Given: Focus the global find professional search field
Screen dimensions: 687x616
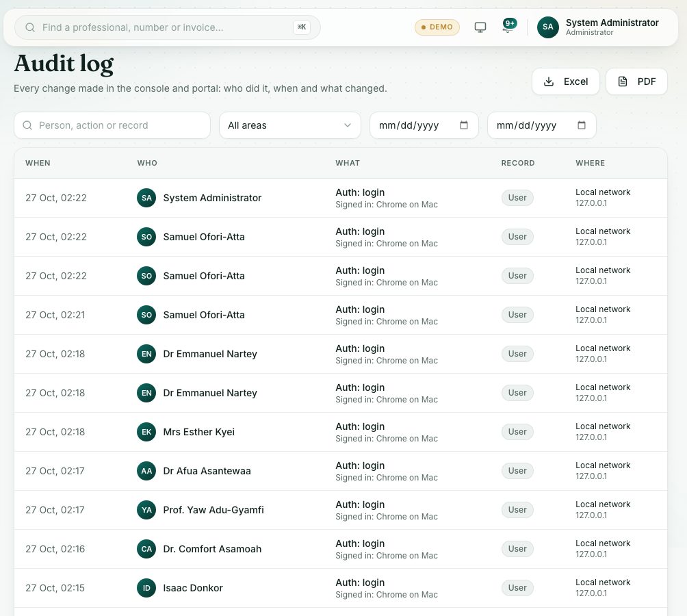Looking at the screenshot, I should click(x=166, y=27).
